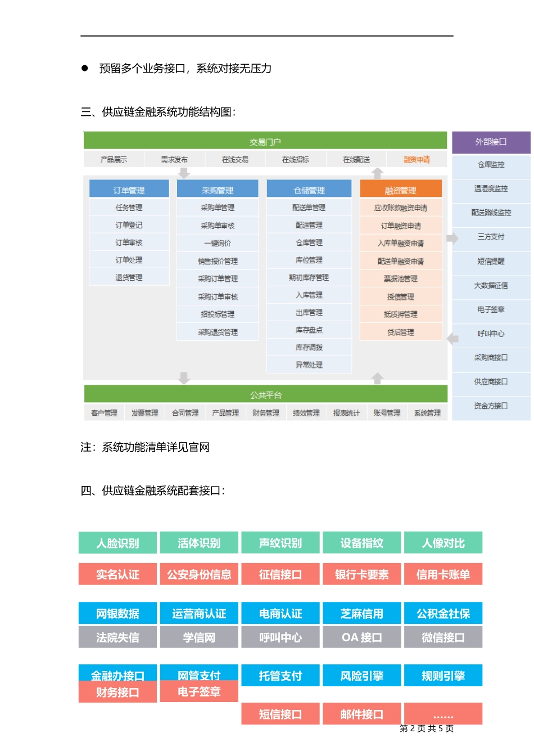
Task: Click the 交易门户 green header bar
Action: coord(265,141)
